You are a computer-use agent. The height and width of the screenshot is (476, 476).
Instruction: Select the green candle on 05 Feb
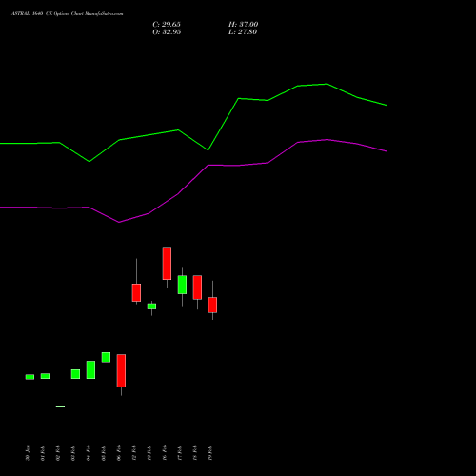tap(106, 357)
